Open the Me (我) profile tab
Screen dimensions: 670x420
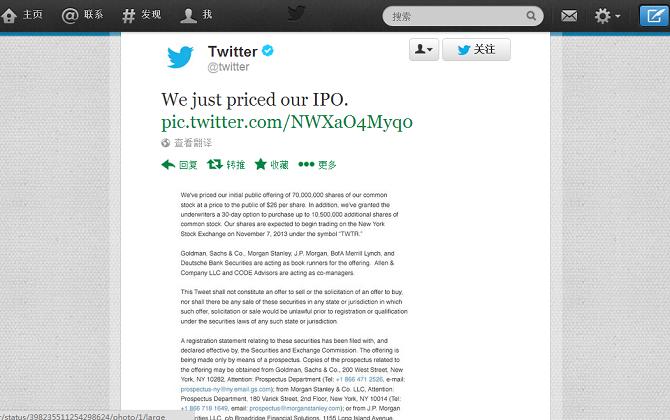click(196, 15)
